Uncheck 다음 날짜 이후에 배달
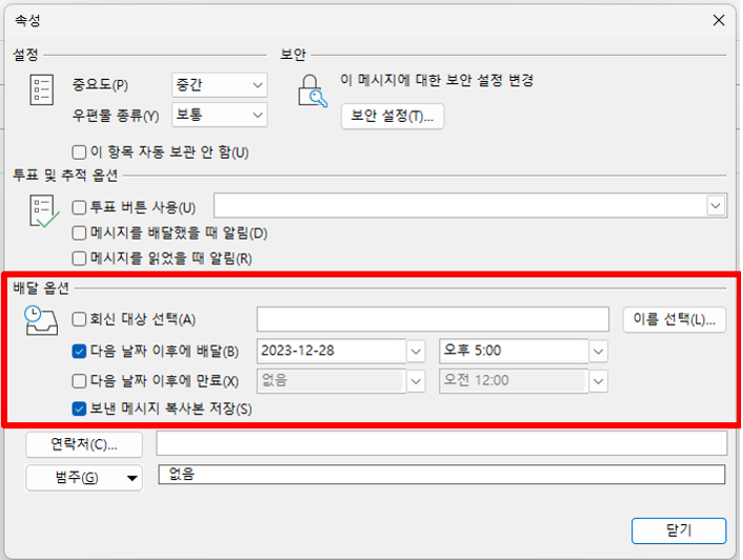The image size is (743, 560). click(79, 351)
